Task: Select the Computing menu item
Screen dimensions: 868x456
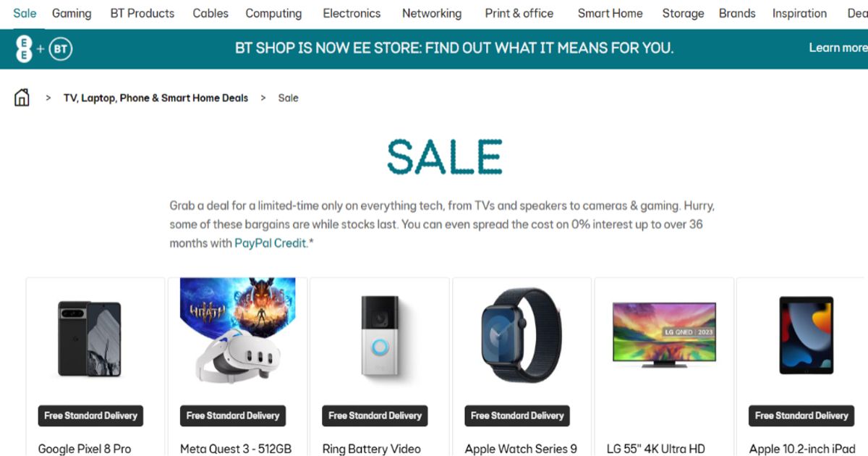Action: pos(273,13)
